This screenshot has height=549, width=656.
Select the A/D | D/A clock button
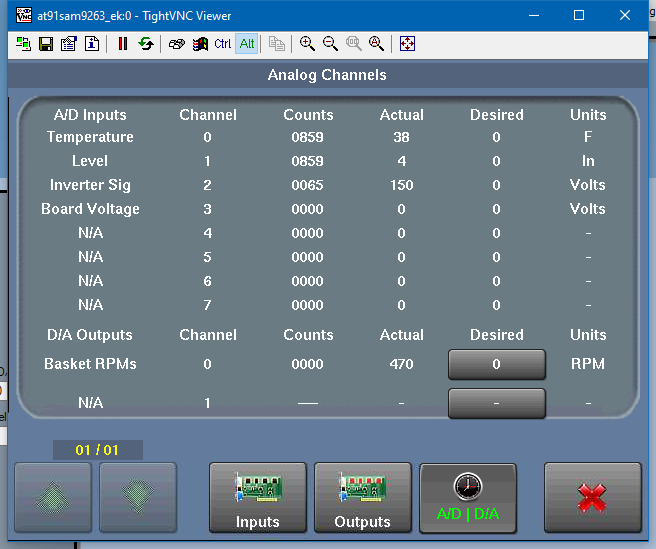point(467,498)
